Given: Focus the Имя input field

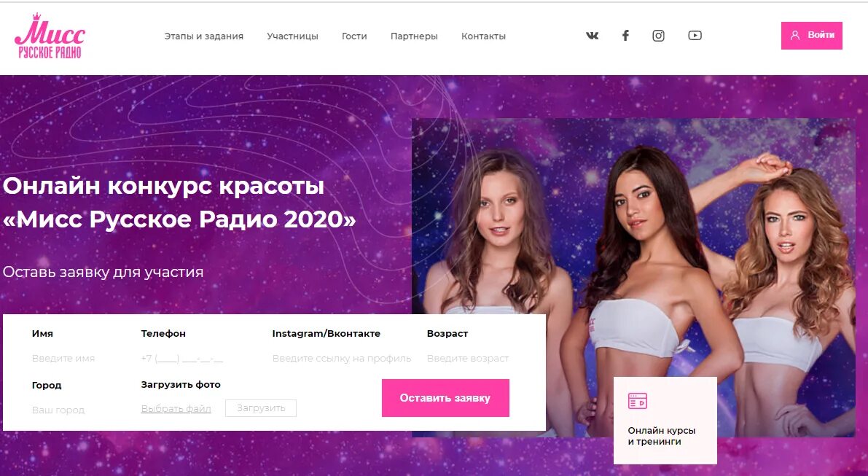Looking at the screenshot, I should coord(77,358).
